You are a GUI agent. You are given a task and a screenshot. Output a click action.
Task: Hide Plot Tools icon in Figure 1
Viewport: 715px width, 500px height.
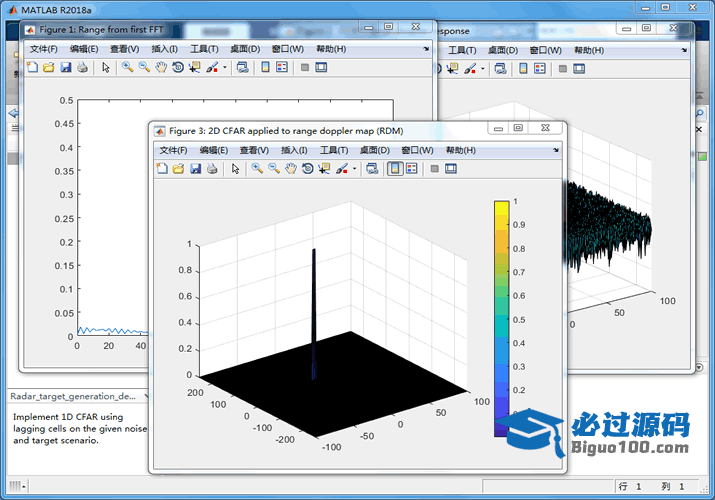click(x=305, y=67)
